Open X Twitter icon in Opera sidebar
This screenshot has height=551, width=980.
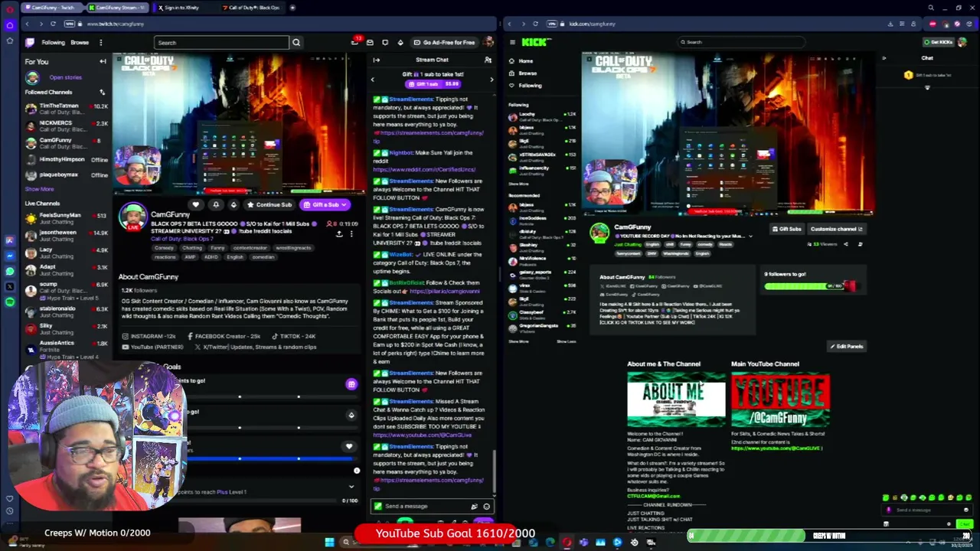[x=9, y=286]
